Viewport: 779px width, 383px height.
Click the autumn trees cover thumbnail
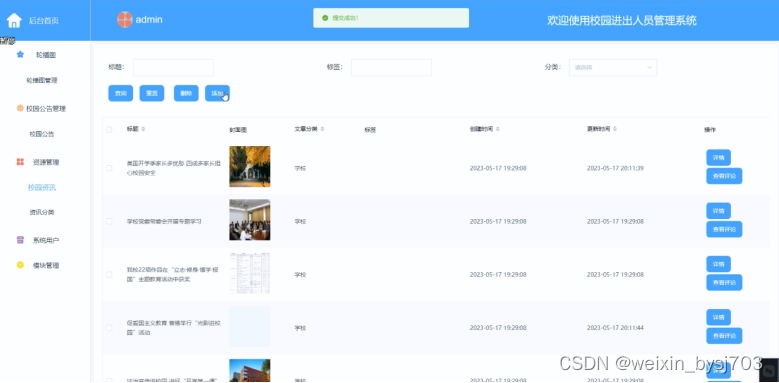coord(249,166)
